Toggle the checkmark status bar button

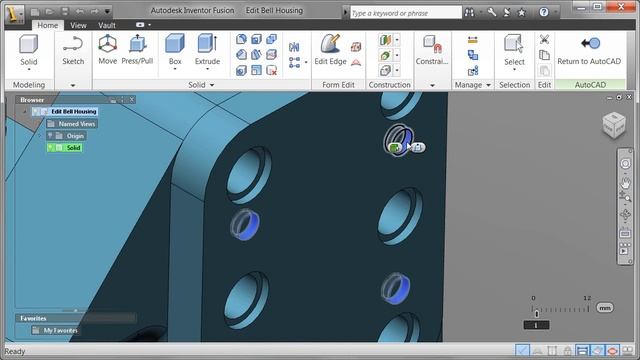click(x=522, y=351)
